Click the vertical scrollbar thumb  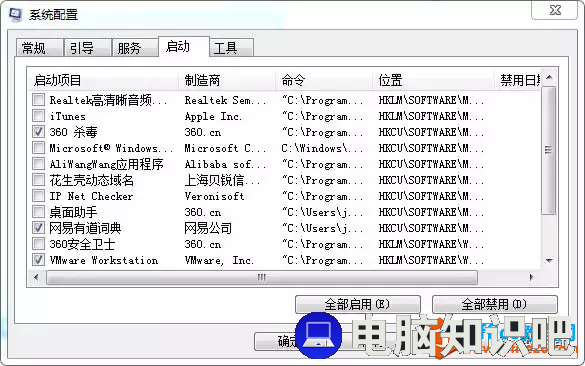point(548,150)
